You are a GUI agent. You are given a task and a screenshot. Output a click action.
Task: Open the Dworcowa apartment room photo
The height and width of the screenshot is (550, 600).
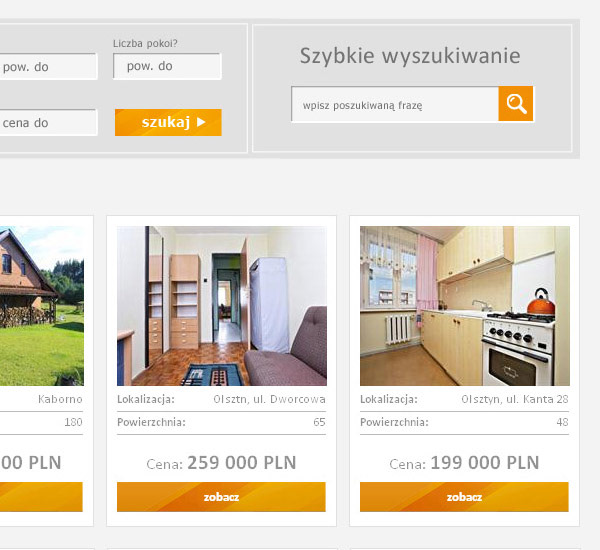pyautogui.click(x=222, y=306)
